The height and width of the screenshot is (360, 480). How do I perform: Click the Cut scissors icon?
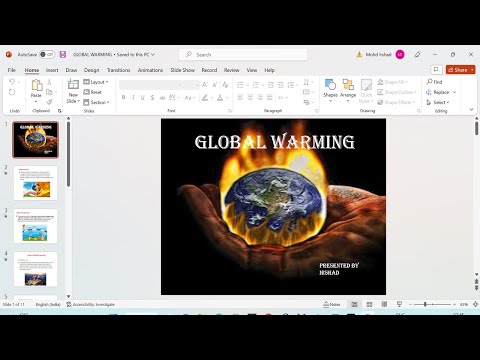click(x=49, y=82)
